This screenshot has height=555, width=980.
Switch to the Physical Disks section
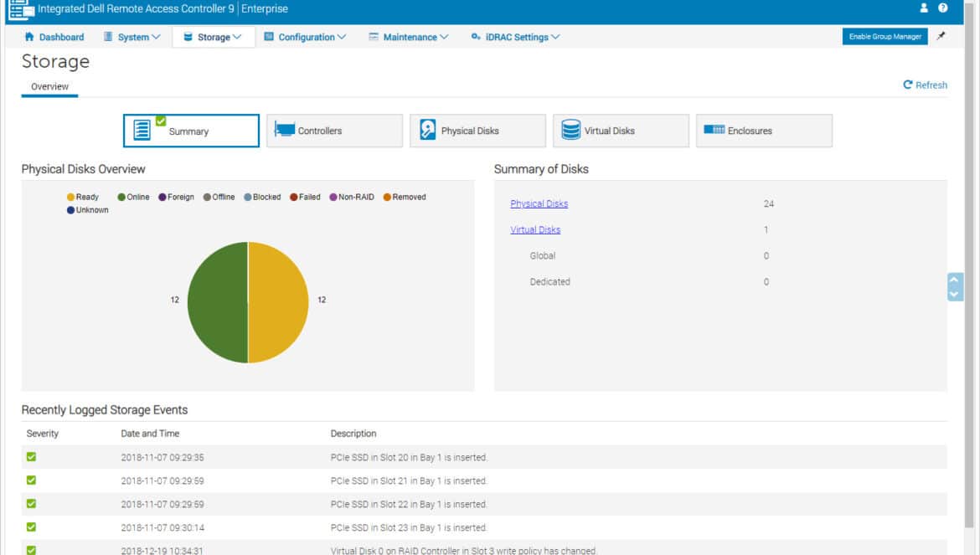(477, 131)
